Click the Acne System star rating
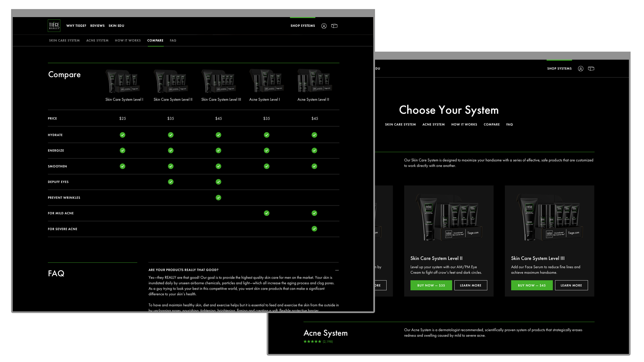Viewport: 644px width, 362px height. point(313,342)
